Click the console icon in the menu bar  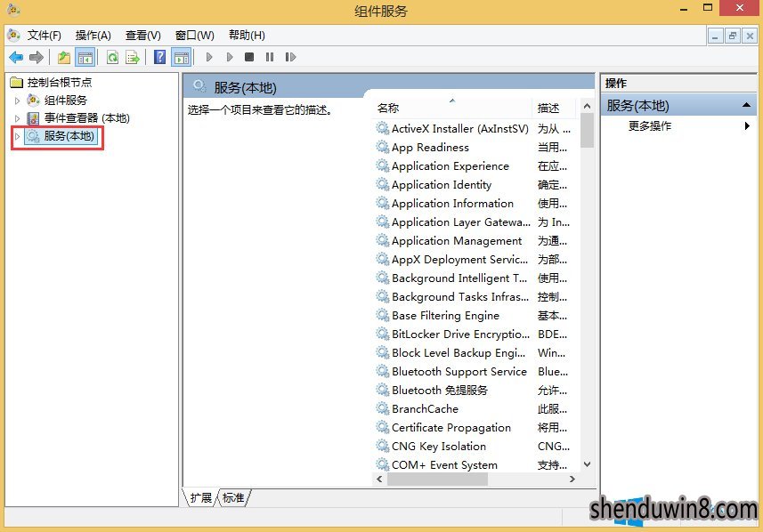point(14,35)
